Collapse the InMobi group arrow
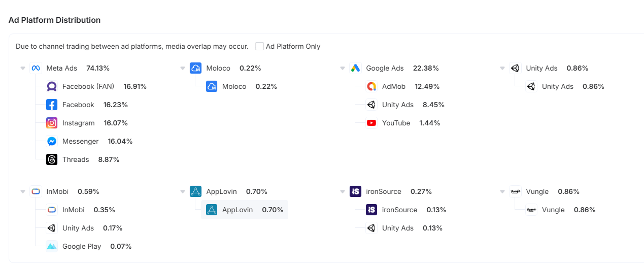Screen dimensions: 644x265 pyautogui.click(x=23, y=192)
